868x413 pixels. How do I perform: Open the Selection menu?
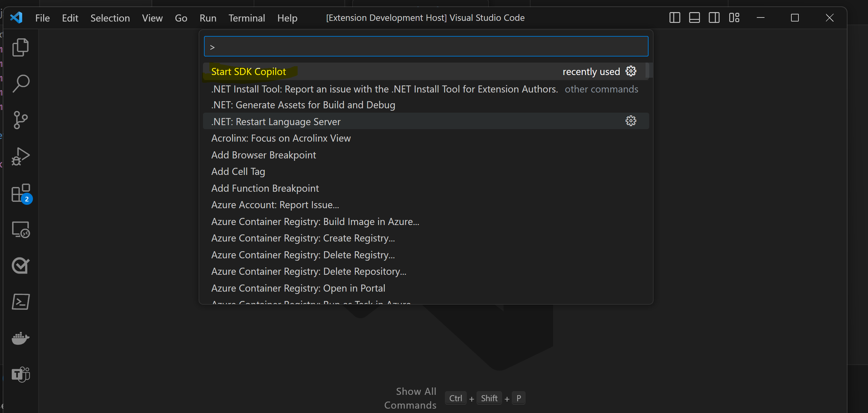point(110,18)
